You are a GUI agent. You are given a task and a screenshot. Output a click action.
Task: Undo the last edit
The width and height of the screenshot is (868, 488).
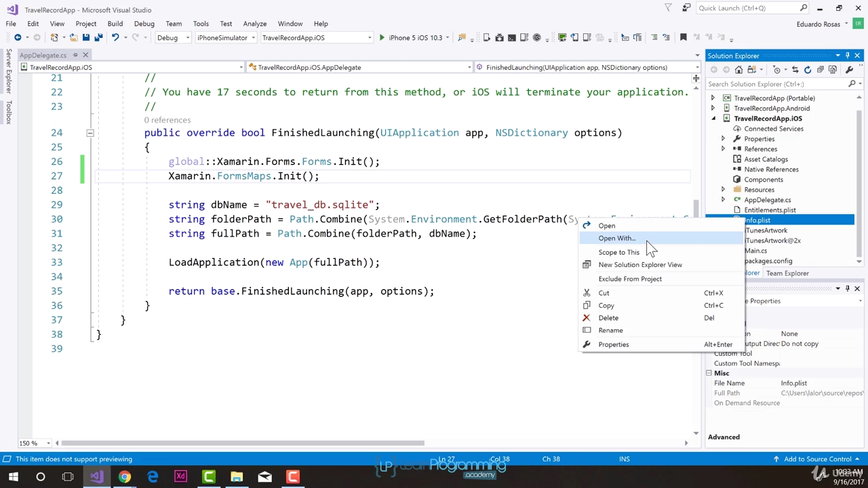[x=115, y=37]
